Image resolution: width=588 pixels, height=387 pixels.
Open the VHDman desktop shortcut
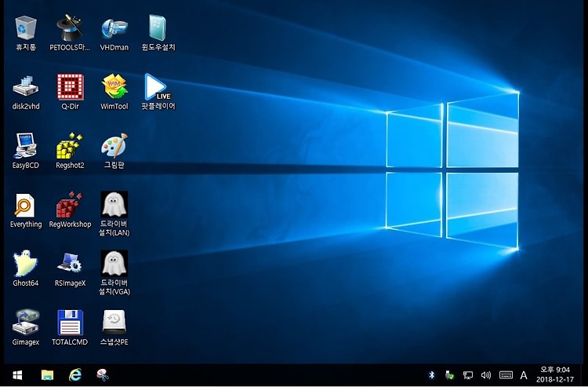(114, 33)
